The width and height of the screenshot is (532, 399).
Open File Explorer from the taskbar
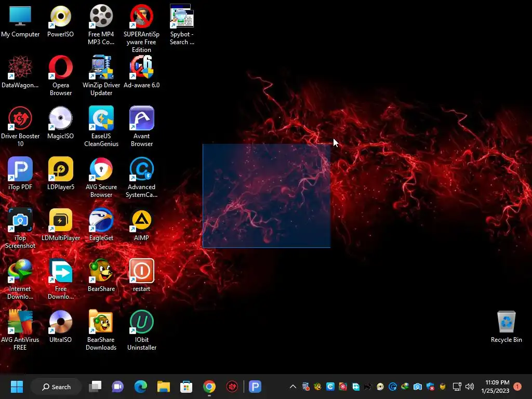click(x=164, y=387)
